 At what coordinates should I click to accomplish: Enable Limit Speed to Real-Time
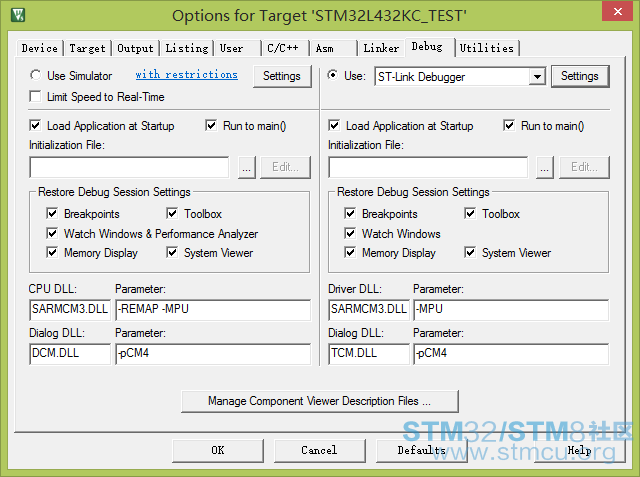[x=36, y=97]
